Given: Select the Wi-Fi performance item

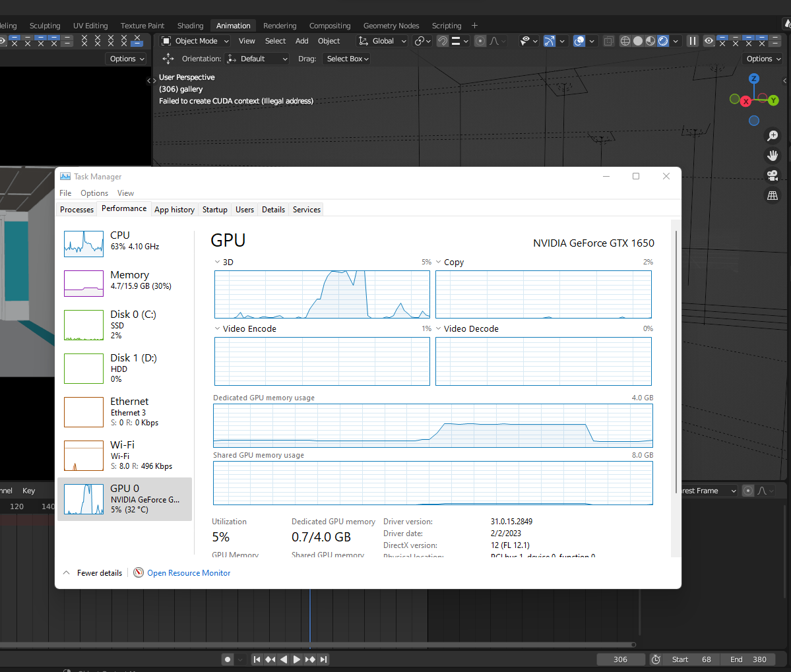Looking at the screenshot, I should [125, 455].
